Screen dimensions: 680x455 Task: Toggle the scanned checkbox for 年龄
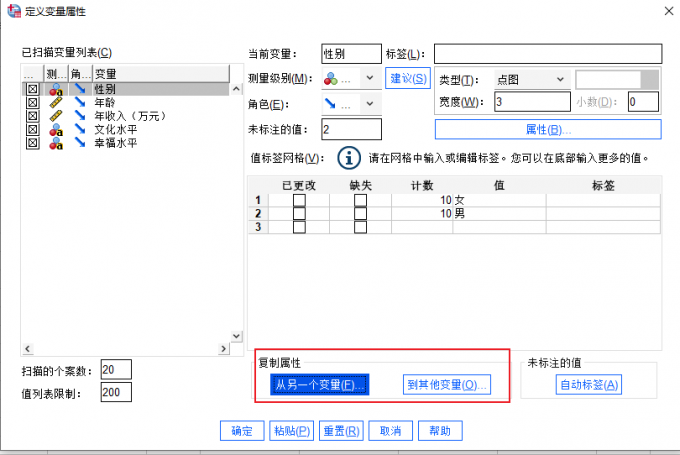(x=33, y=103)
